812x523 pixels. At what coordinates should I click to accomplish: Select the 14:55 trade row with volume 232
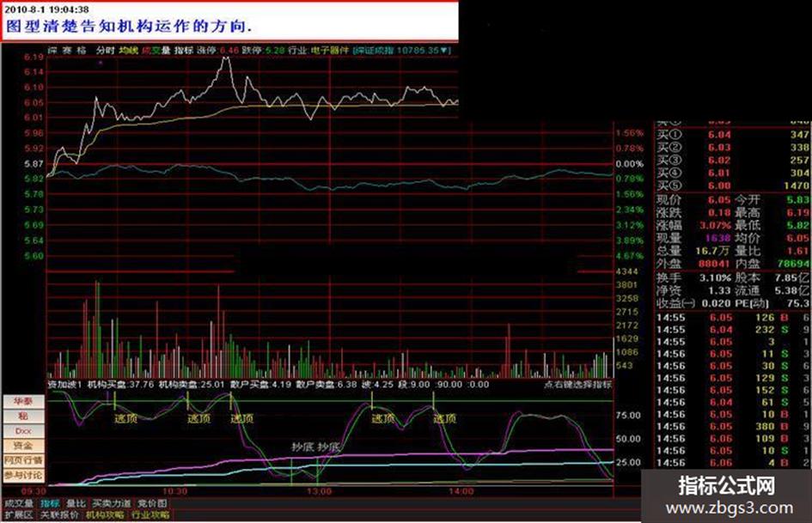(733, 329)
